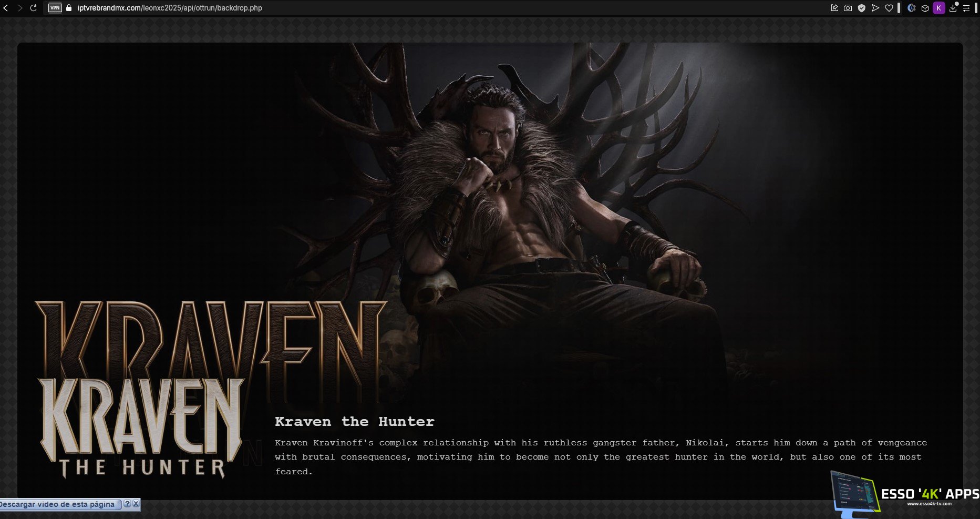This screenshot has width=980, height=519.
Task: Click the purple K profile icon
Action: pyautogui.click(x=938, y=8)
